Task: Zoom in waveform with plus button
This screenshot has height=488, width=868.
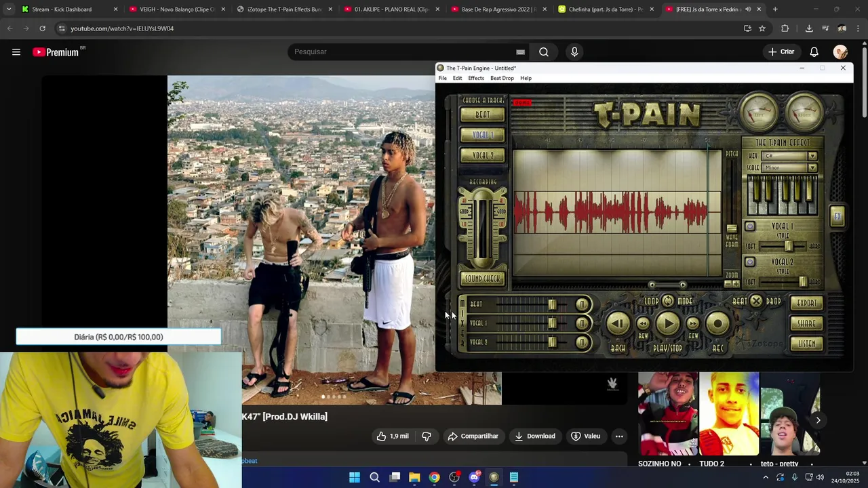Action: [736, 284]
